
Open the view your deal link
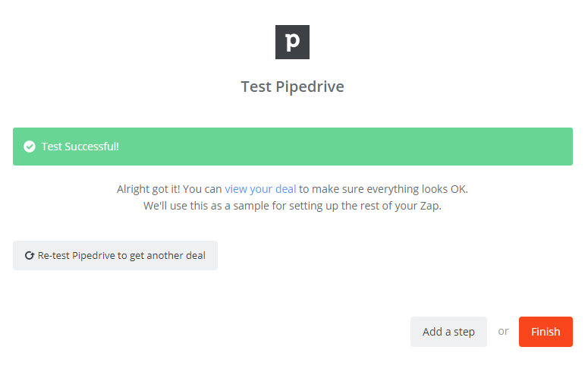(x=260, y=189)
